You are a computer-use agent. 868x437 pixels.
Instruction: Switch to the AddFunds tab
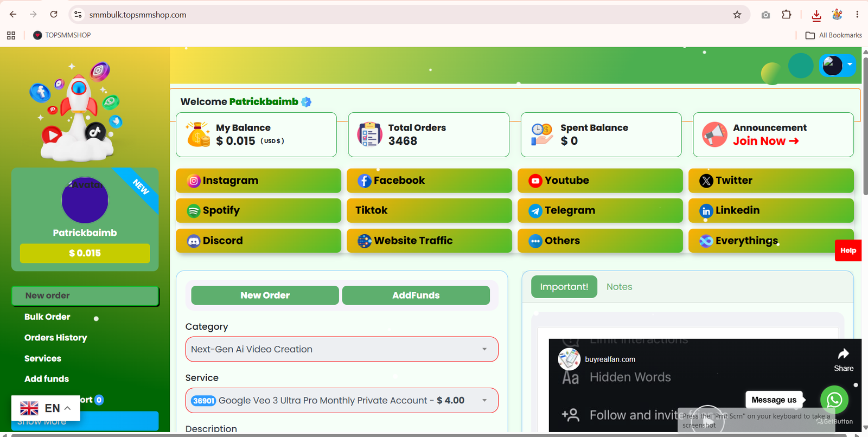[416, 295]
